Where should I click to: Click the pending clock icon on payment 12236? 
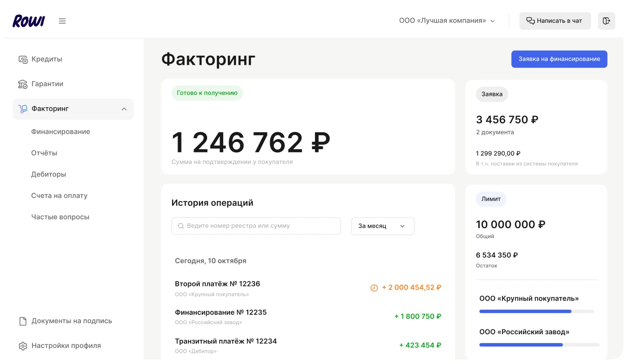[374, 288]
